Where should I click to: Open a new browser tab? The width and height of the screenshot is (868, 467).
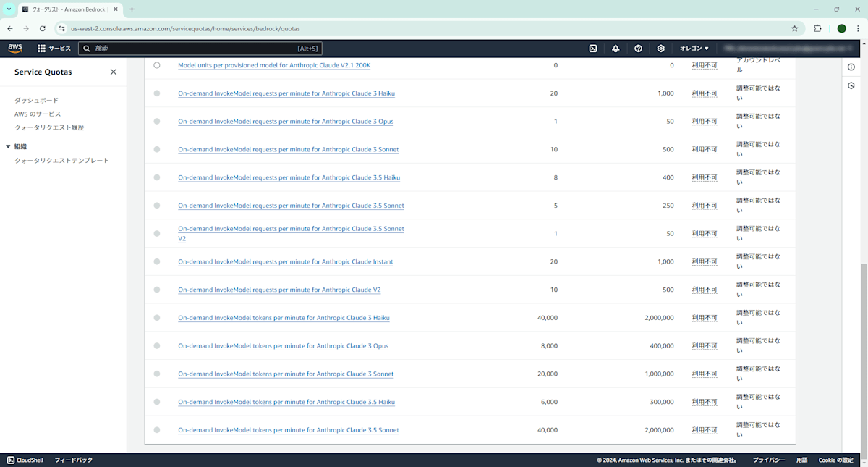point(132,9)
